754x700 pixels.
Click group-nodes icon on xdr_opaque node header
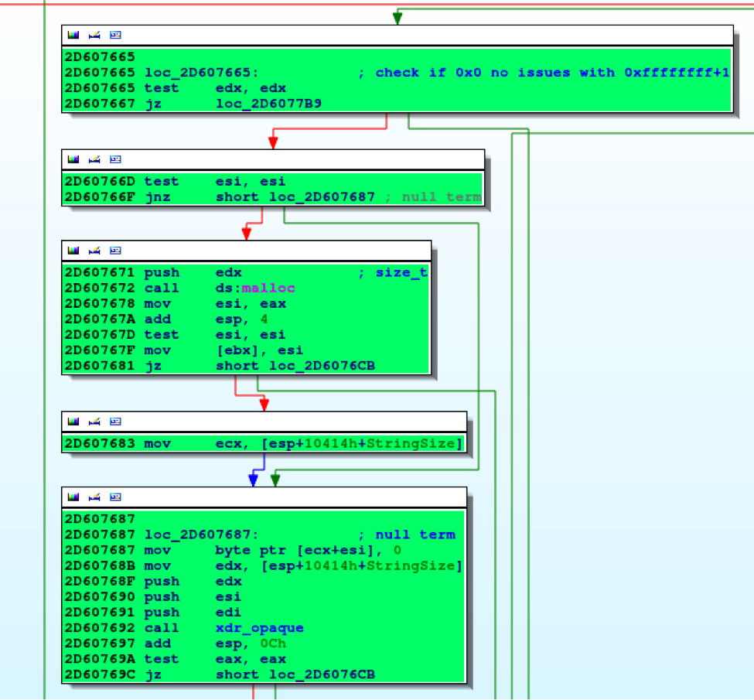115,497
